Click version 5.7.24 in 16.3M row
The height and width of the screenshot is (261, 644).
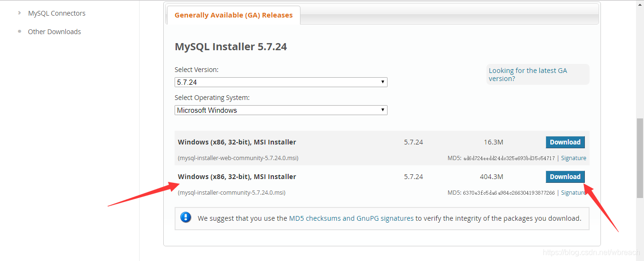[x=414, y=142]
